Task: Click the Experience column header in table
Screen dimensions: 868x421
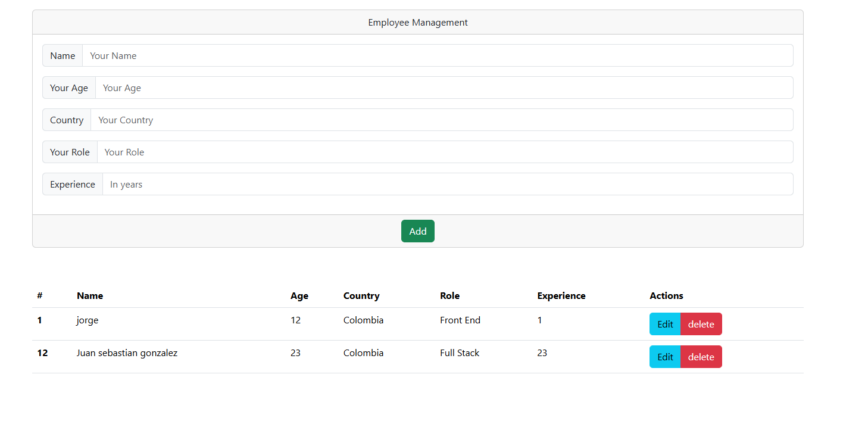Action: pyautogui.click(x=561, y=296)
